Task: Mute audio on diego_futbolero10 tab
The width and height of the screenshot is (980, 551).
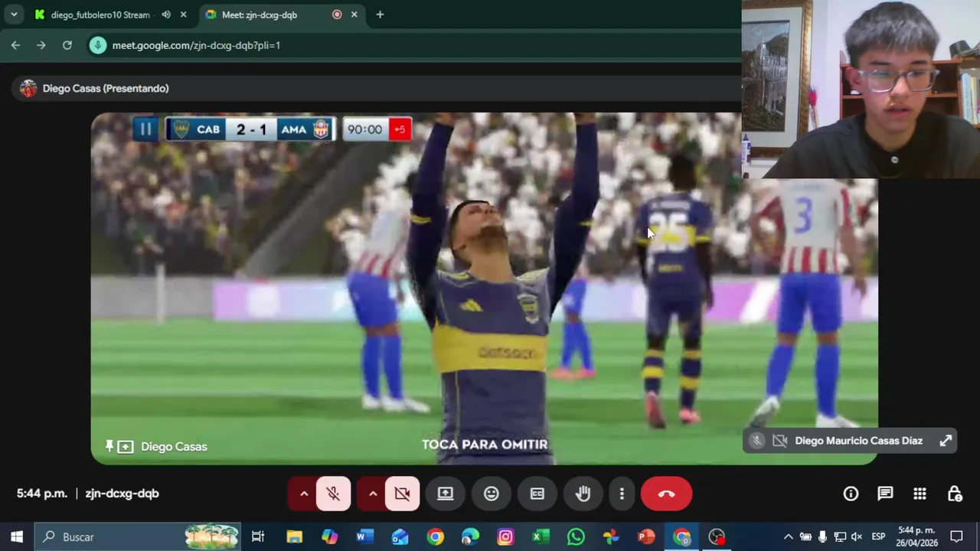Action: pyautogui.click(x=166, y=15)
